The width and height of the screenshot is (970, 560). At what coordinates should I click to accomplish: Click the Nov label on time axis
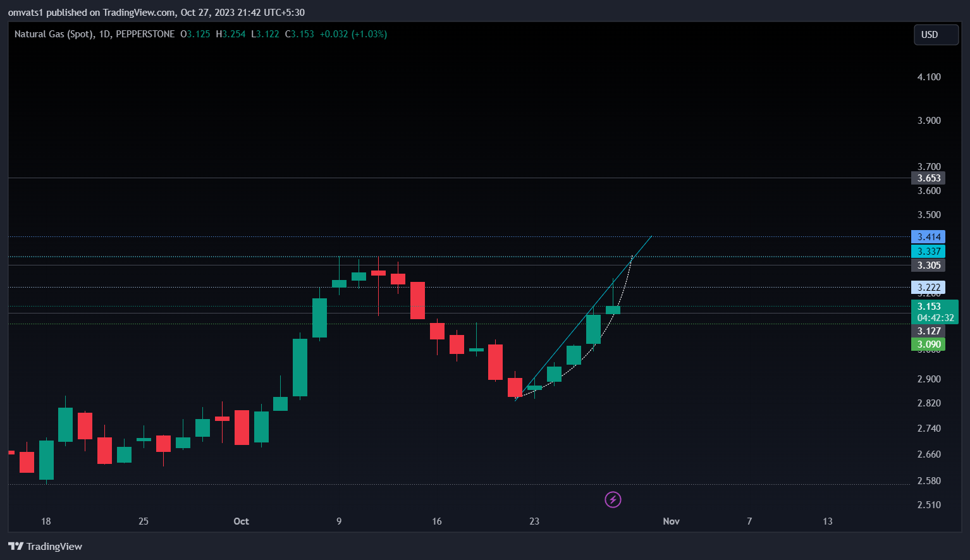672,521
